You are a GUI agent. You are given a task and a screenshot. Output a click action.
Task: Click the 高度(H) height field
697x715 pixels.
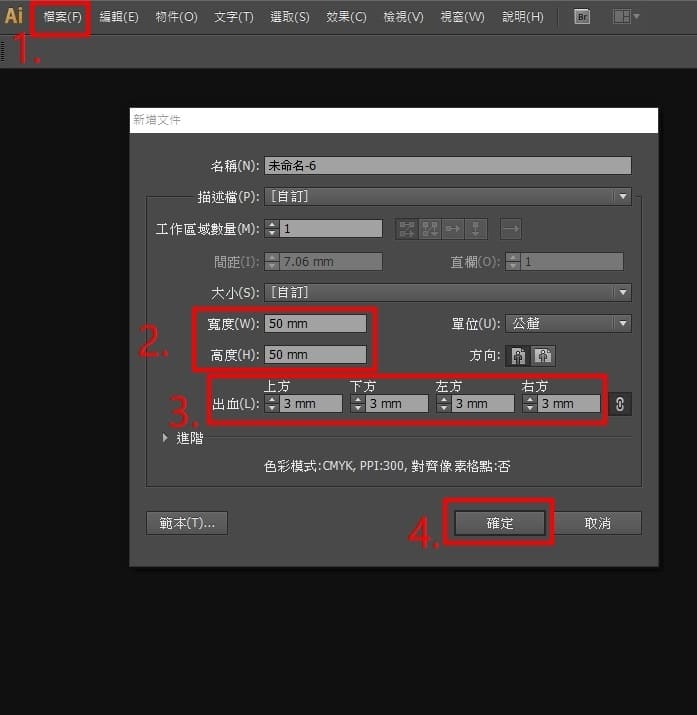[x=315, y=354]
